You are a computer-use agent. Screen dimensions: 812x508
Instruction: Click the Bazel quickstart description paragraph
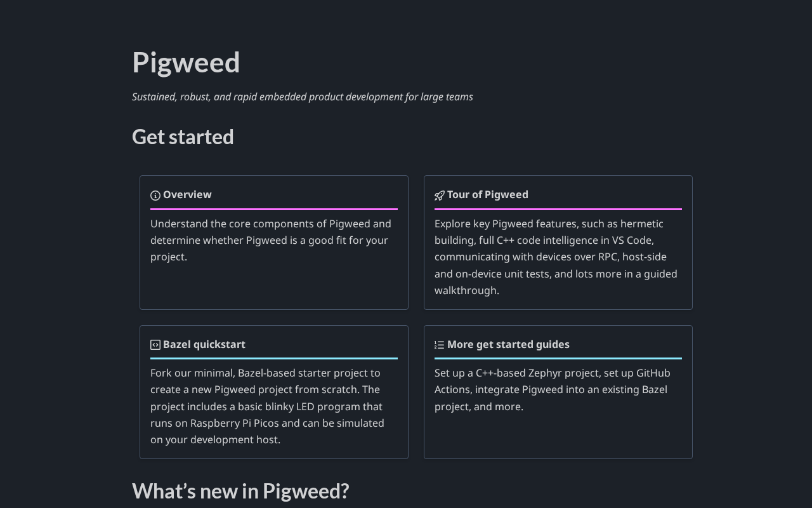tap(268, 406)
